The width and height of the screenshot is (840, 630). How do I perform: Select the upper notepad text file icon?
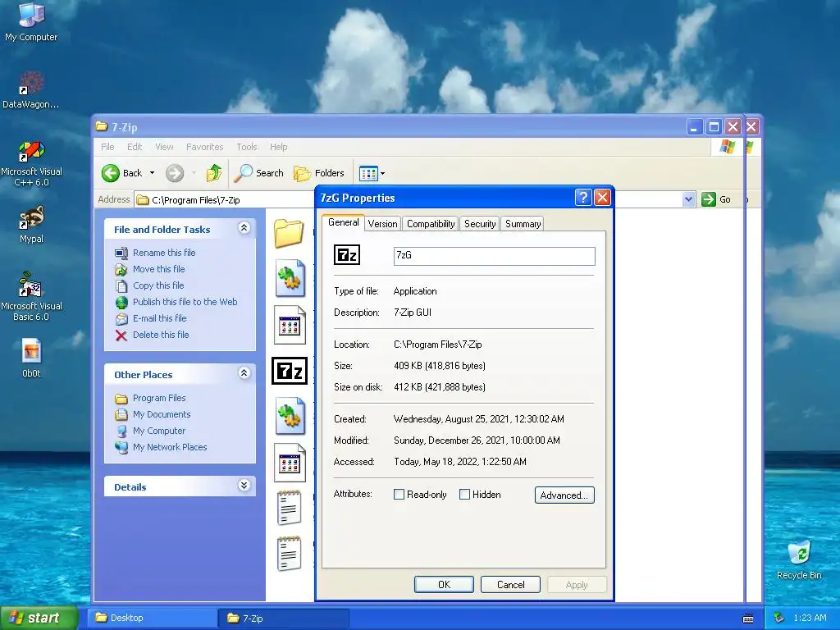point(290,507)
